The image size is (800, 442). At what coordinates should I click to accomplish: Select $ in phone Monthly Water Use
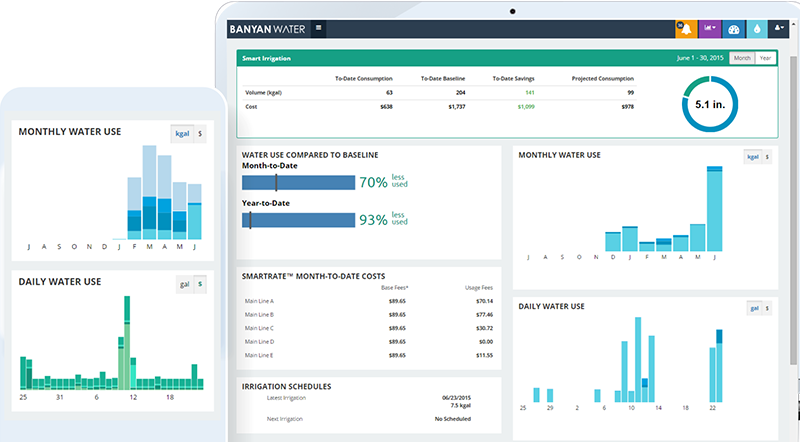click(200, 134)
